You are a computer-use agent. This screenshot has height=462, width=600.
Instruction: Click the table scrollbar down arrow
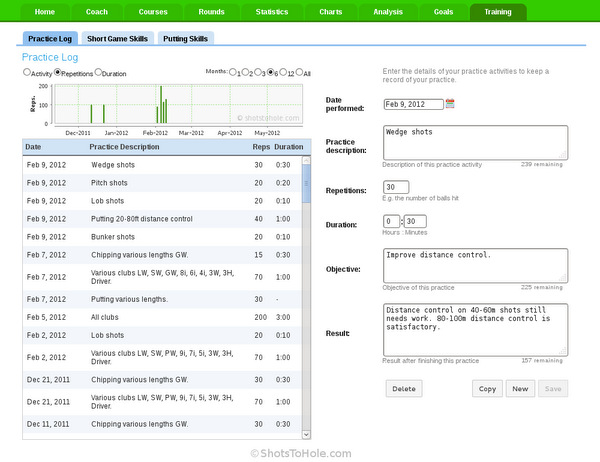tap(306, 434)
